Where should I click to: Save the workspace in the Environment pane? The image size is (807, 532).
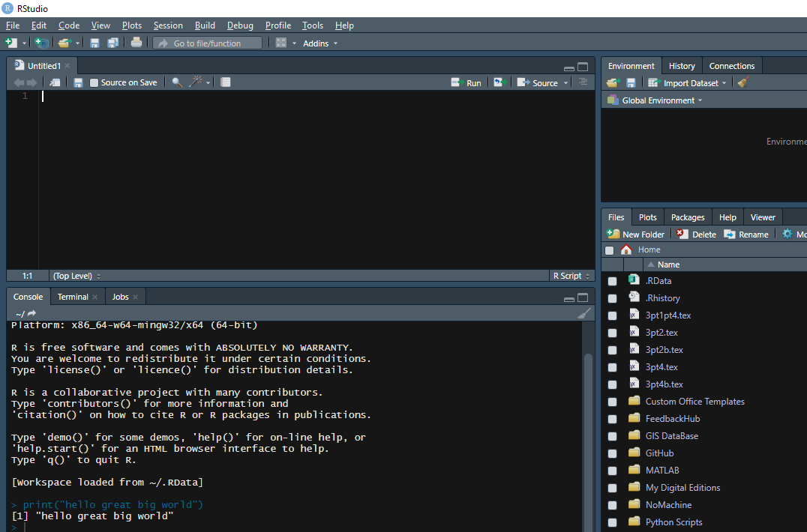point(631,82)
